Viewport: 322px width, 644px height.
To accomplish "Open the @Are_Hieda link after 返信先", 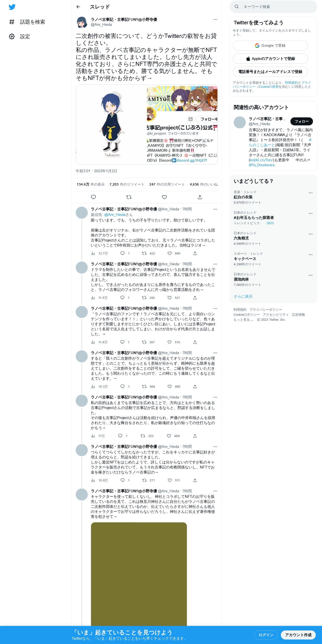I will pos(115,215).
